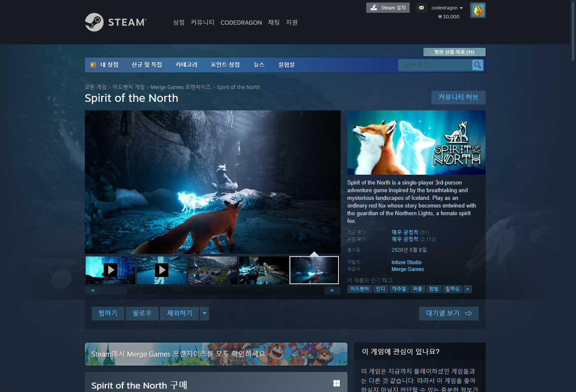The height and width of the screenshot is (392, 576).
Task: Click the right arrow of thumbnail strip
Action: pos(333,291)
